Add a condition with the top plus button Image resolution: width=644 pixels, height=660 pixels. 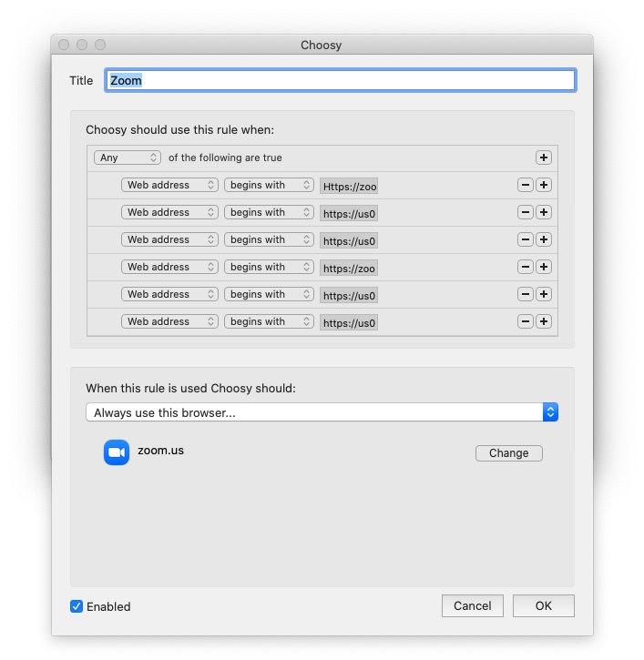pos(543,157)
